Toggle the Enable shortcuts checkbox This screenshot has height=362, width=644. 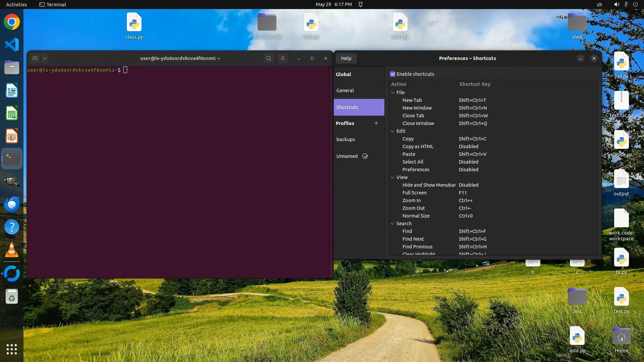[x=393, y=74]
